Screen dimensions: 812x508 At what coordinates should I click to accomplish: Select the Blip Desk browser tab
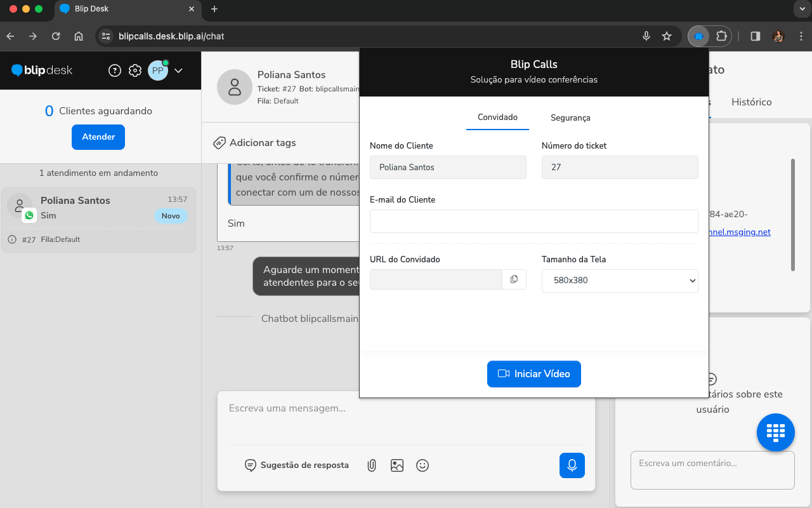coord(127,9)
